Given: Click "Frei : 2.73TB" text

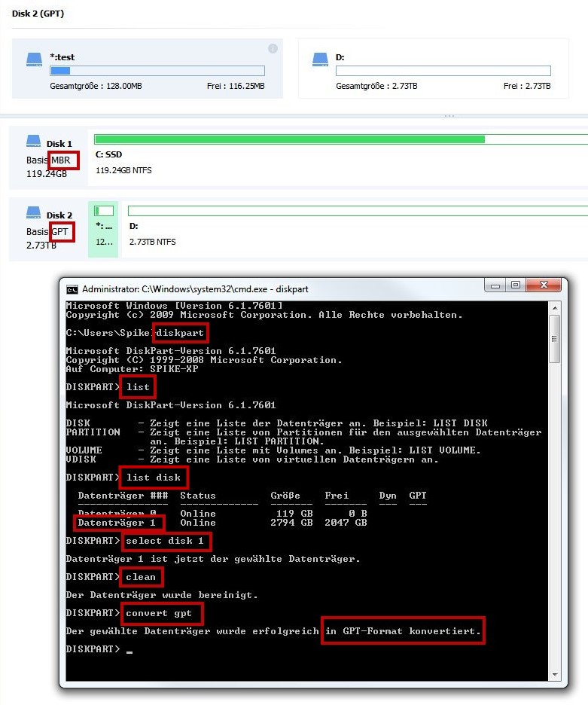Looking at the screenshot, I should tap(527, 86).
